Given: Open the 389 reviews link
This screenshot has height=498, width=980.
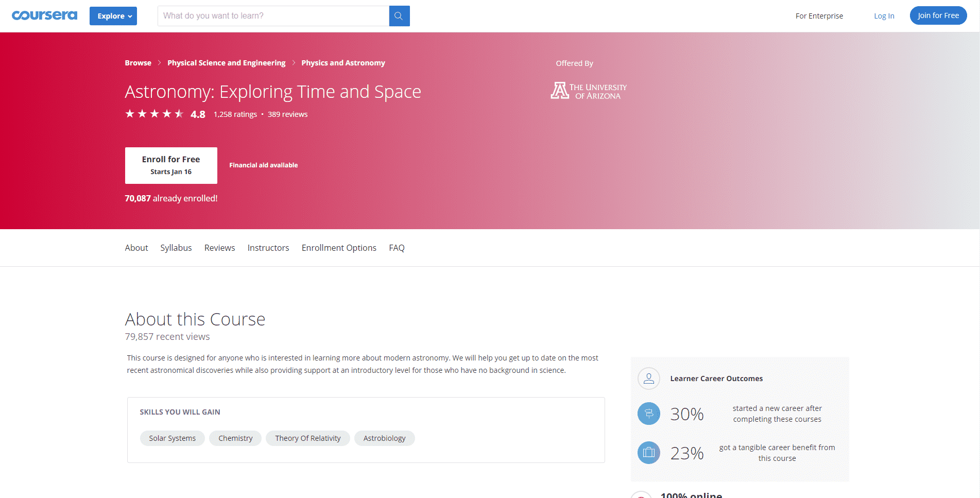Looking at the screenshot, I should pos(287,114).
